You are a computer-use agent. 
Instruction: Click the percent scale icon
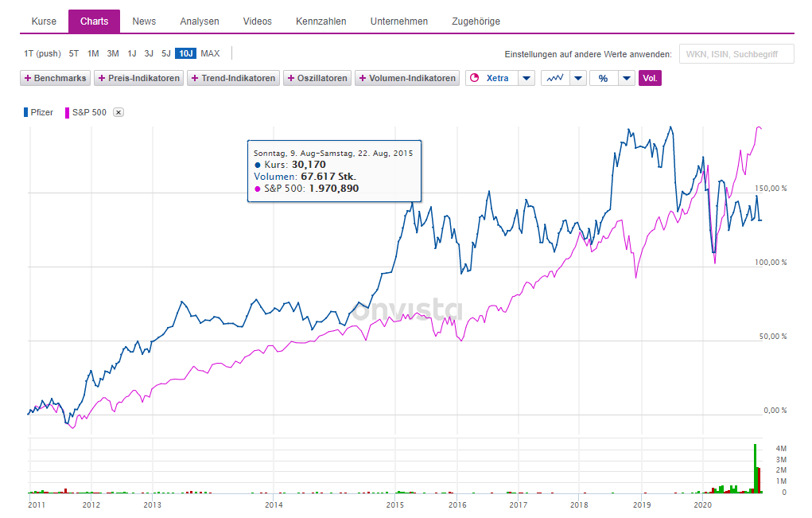(x=604, y=78)
